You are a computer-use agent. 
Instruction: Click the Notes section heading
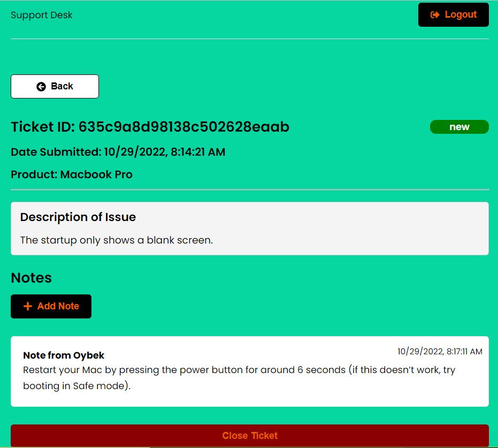tap(31, 278)
